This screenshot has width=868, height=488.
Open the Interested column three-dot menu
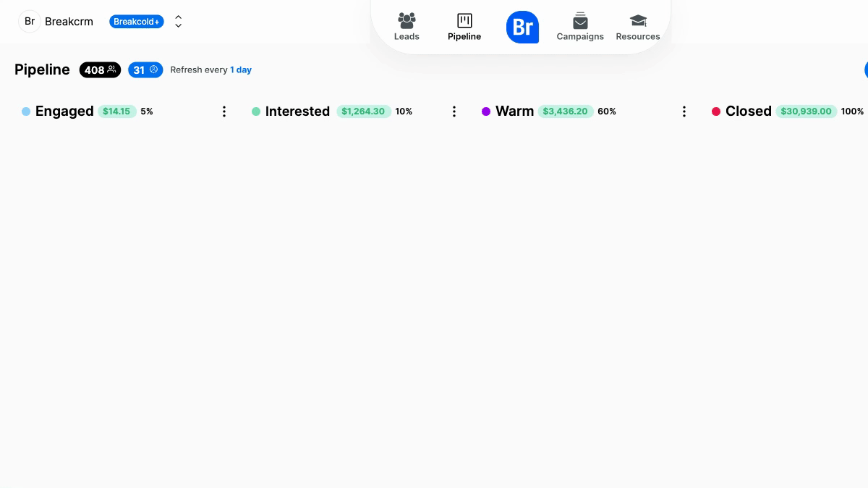point(454,112)
